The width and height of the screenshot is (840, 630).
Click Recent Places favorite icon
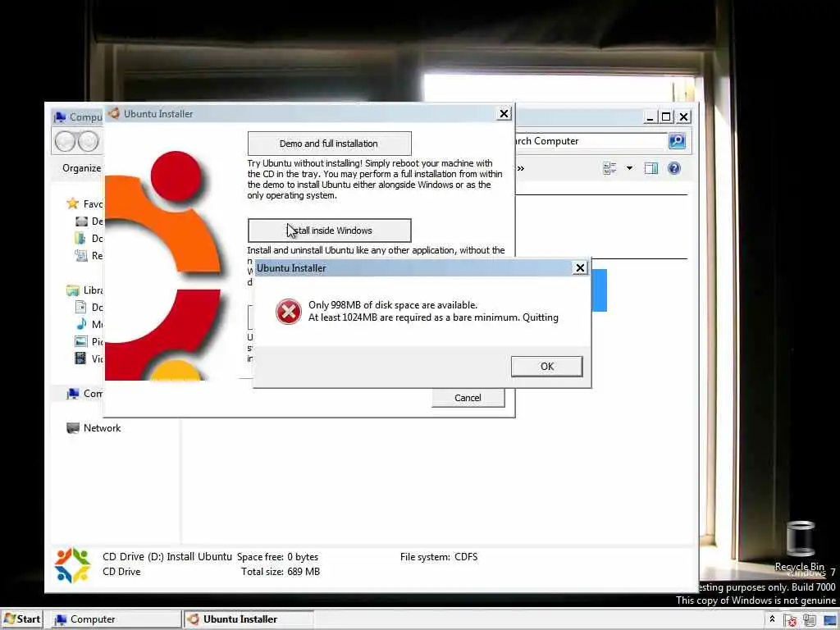(81, 256)
